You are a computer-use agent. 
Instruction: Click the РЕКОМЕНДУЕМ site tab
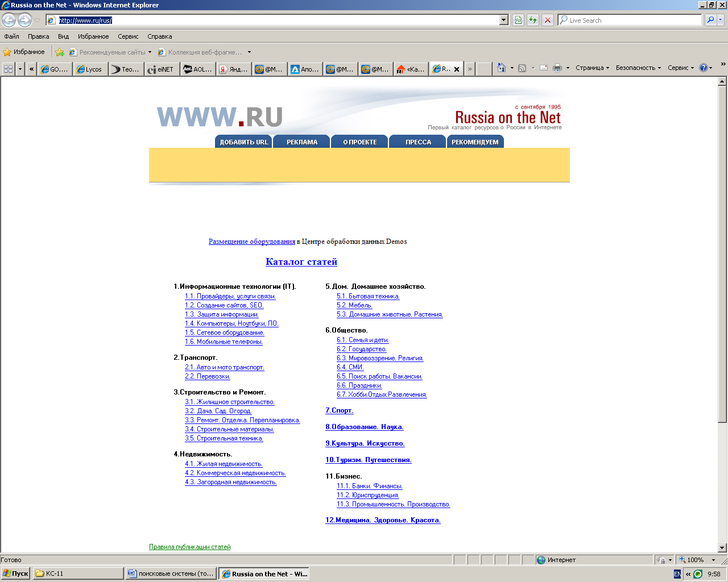pyautogui.click(x=475, y=142)
